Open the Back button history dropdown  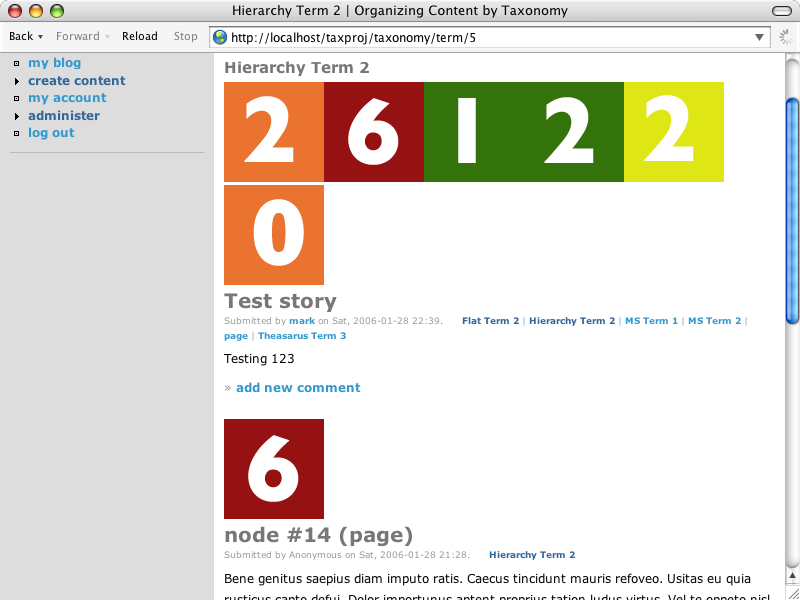click(41, 37)
